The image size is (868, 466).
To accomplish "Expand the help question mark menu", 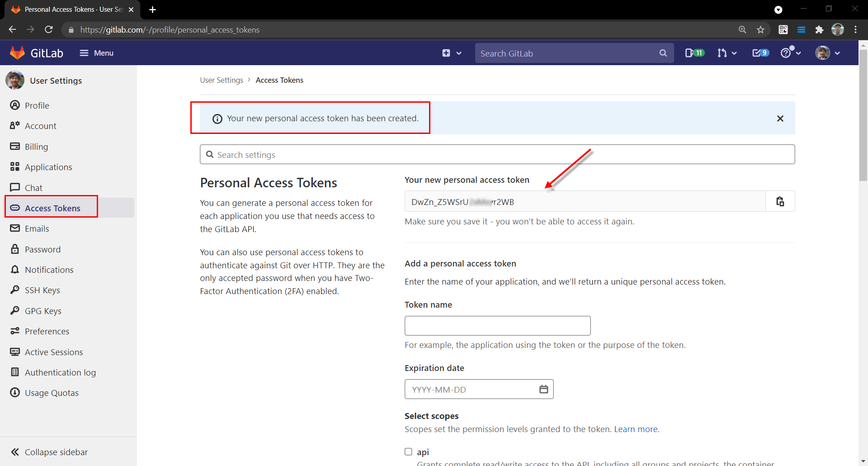I will click(791, 53).
